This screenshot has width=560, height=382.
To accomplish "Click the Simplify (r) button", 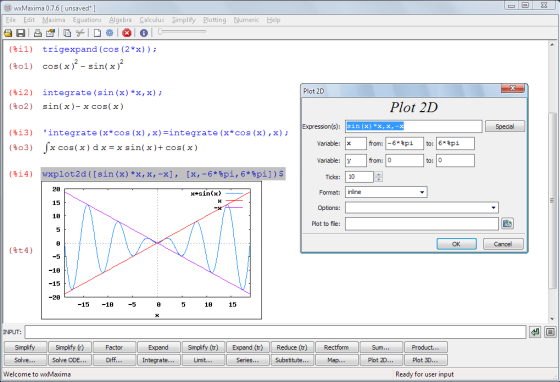I will 70,347.
